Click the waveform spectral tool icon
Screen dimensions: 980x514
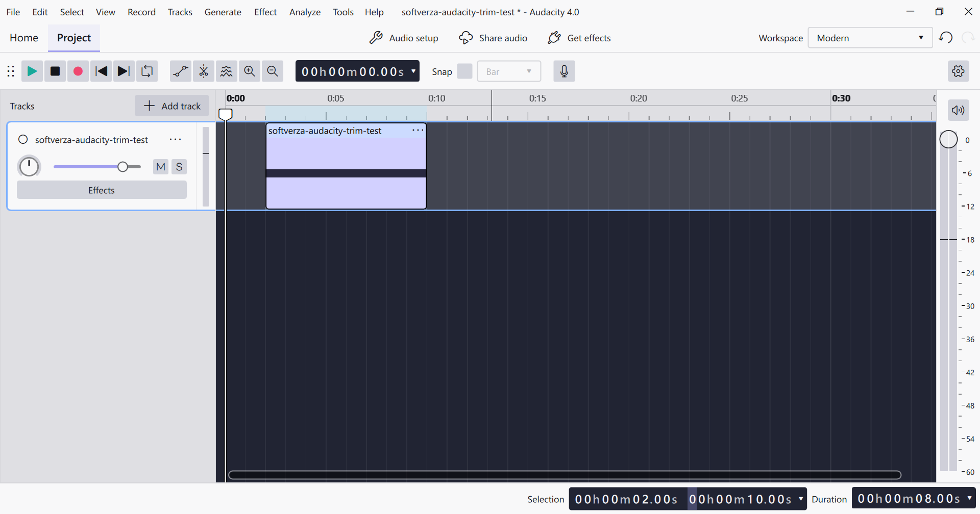tap(227, 71)
